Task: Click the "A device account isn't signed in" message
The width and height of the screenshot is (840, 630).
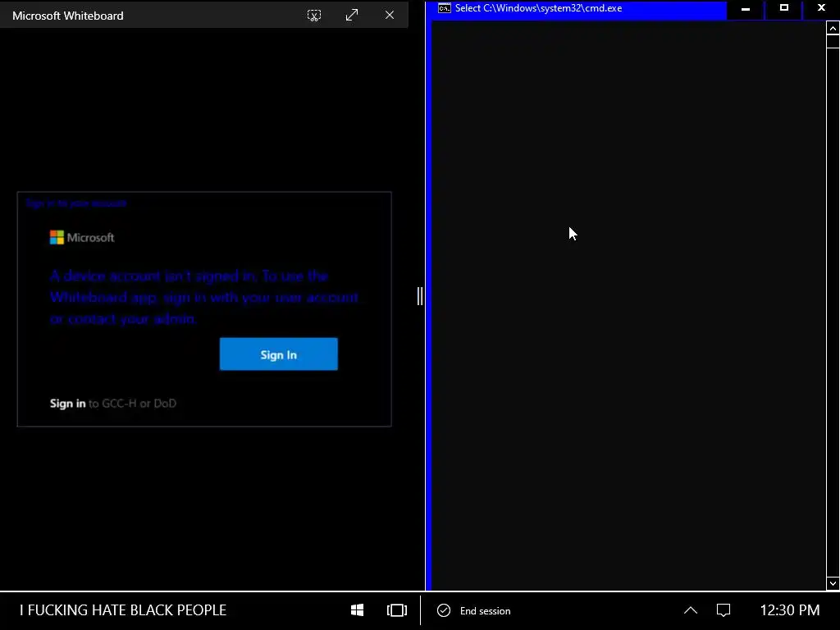Action: point(204,297)
